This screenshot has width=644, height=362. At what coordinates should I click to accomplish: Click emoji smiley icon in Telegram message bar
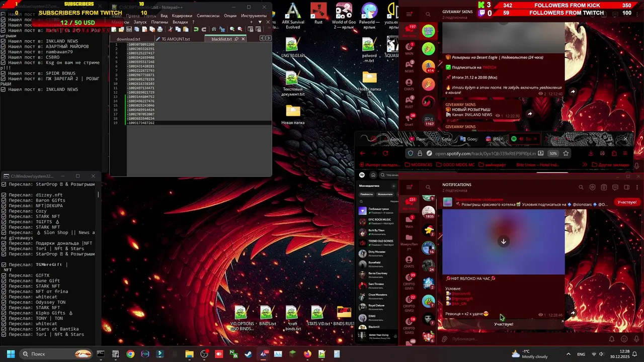(624, 339)
